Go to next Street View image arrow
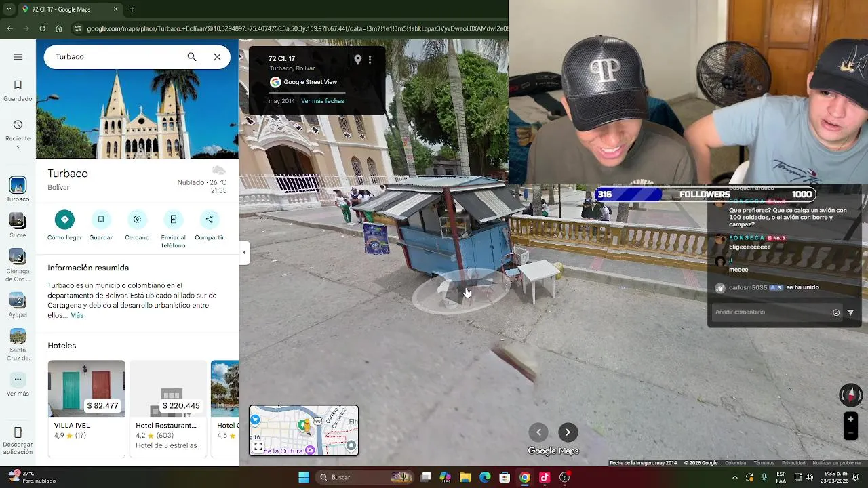This screenshot has width=868, height=488. 568,432
